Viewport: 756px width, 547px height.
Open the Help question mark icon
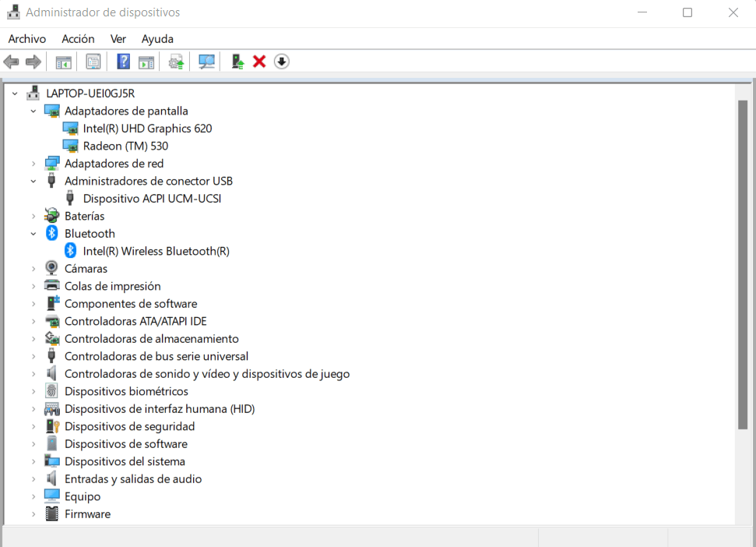(x=124, y=62)
